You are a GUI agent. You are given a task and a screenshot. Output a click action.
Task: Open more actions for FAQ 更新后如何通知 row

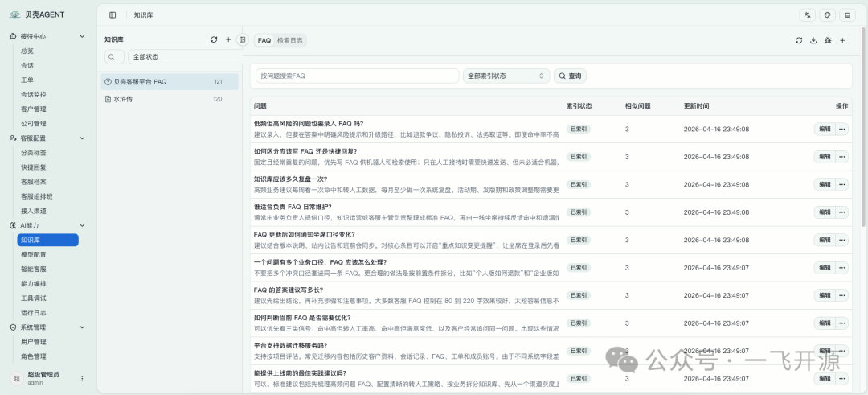(x=842, y=240)
